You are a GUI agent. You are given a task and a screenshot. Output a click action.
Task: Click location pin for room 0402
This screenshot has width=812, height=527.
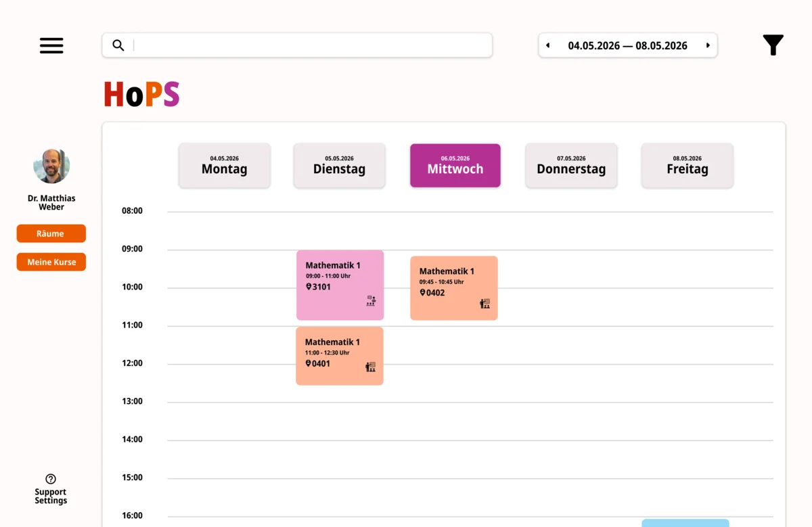pos(422,293)
